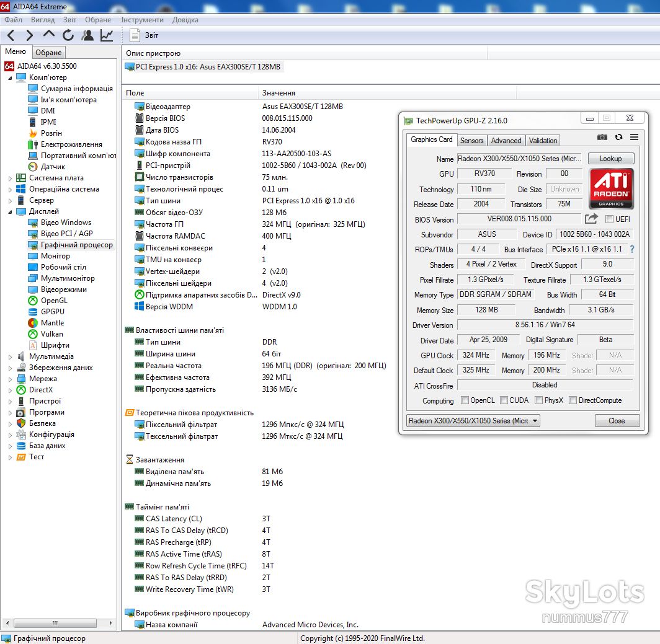Open the Інструменти menu
Viewport: 660px width, 644px height.
pos(142,20)
